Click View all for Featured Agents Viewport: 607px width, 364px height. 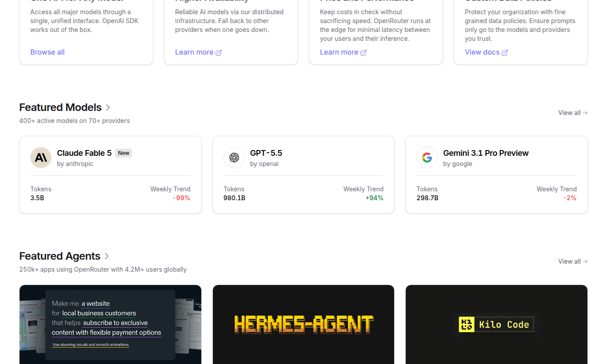click(x=573, y=261)
